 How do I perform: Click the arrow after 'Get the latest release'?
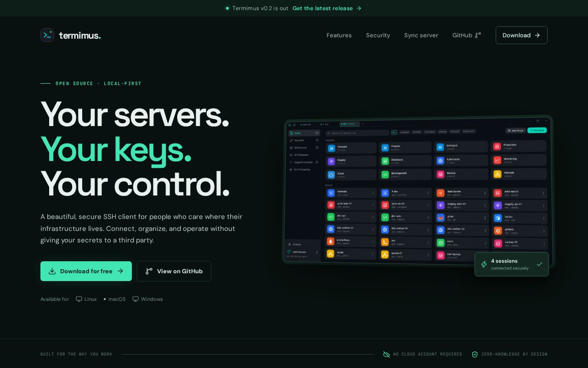click(359, 8)
